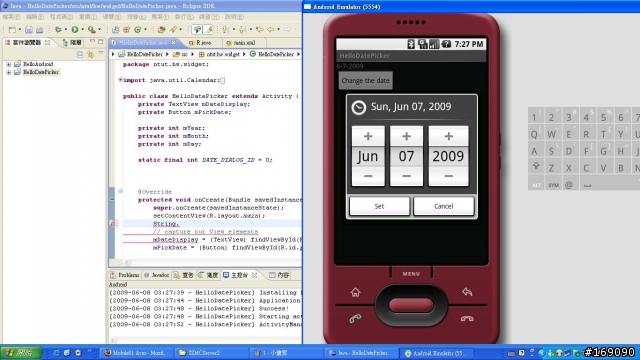640x360 pixels.
Task: Toggle Link with Editor in Package Explorer
Action: click(x=90, y=54)
